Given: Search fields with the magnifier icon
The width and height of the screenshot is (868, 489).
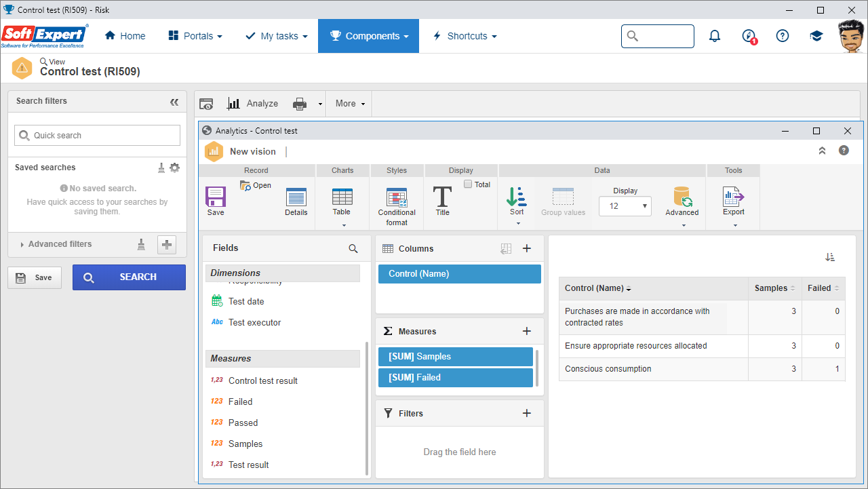Looking at the screenshot, I should coord(353,249).
